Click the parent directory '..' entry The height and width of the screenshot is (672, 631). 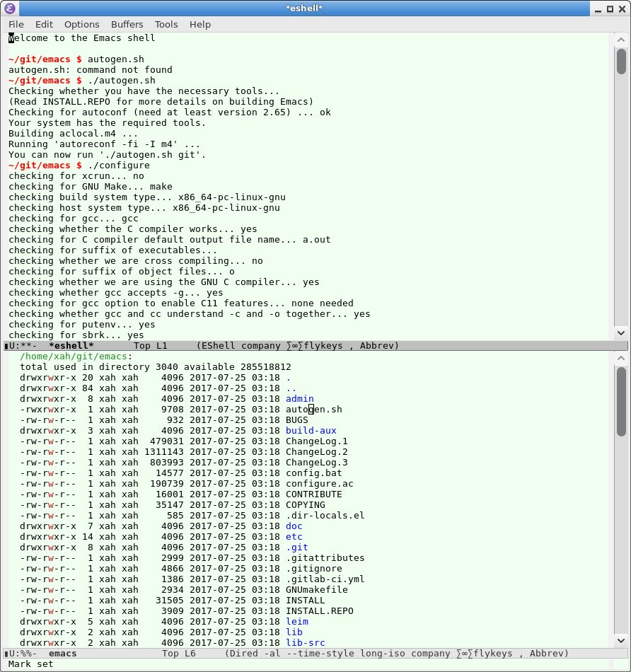(291, 388)
